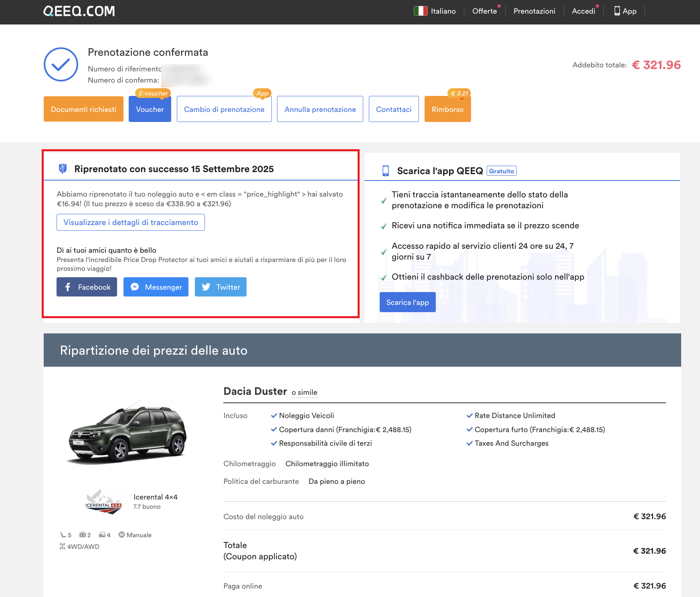700x597 pixels.
Task: Click Accedi to sign in
Action: click(x=583, y=11)
